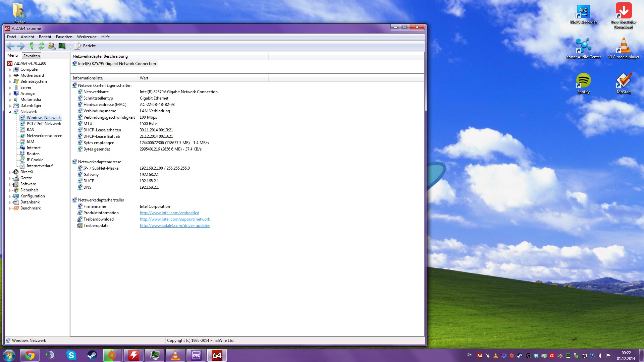Screen dimensions: 644x362
Task: Select PCI / PnP Netzwerk in tree
Action: pyautogui.click(x=44, y=124)
